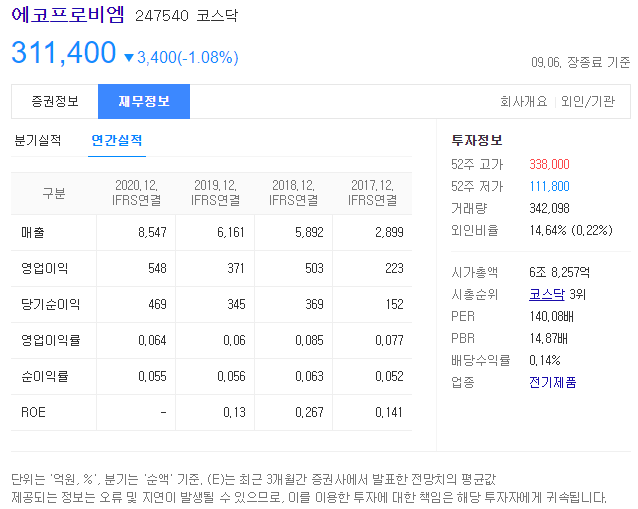Click the 0.064 operating margin value

[152, 340]
